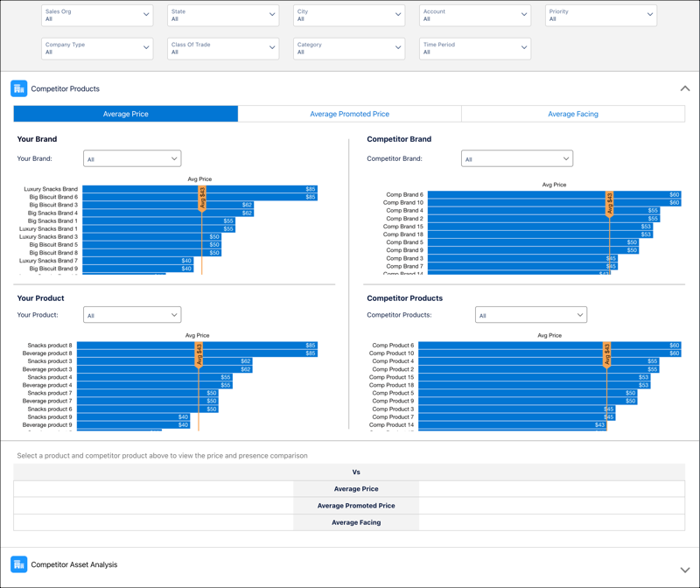Select the Snacks product 8 bar
The height and width of the screenshot is (588, 700).
point(198,345)
